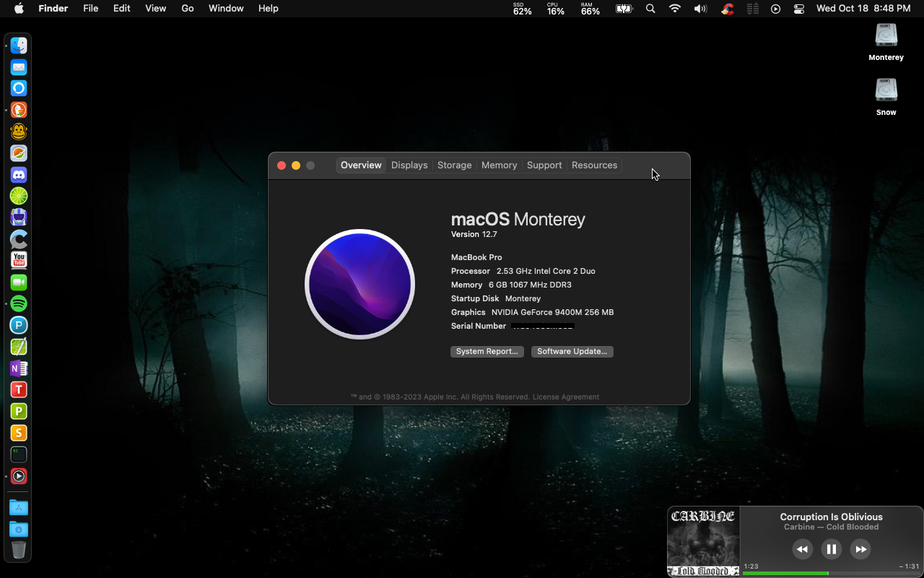Viewport: 924px width, 578px height.
Task: Switch to the Resources tab
Action: coord(594,165)
